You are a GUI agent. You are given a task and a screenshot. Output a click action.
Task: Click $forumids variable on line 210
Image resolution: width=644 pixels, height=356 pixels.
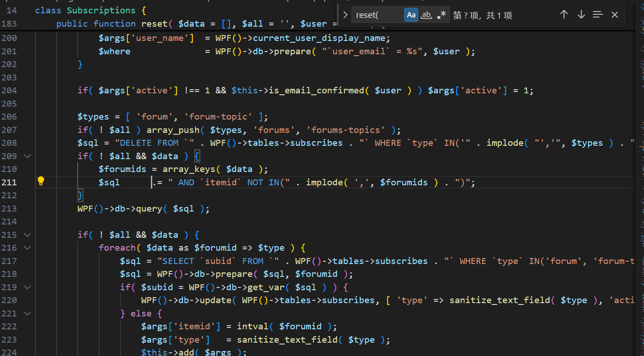point(122,169)
